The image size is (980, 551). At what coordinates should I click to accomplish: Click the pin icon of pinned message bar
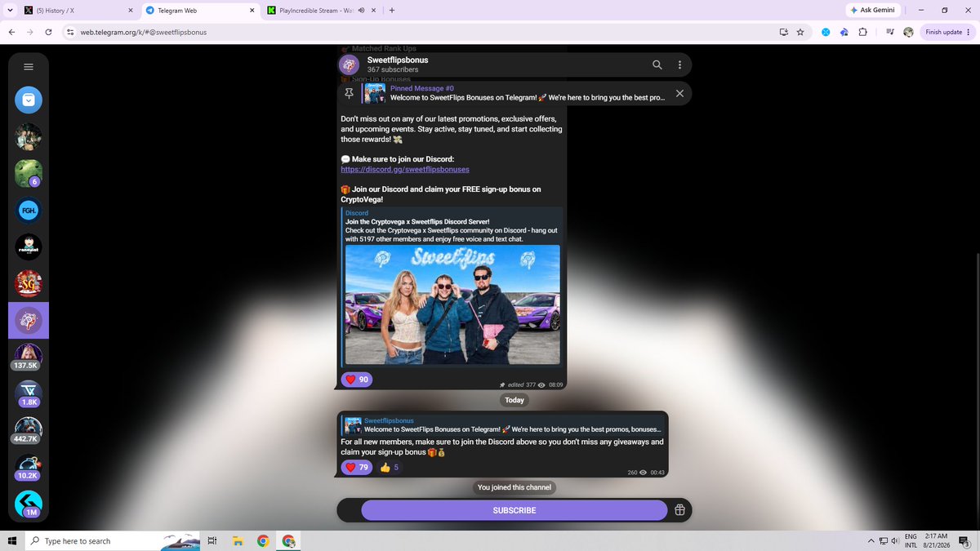pos(350,93)
